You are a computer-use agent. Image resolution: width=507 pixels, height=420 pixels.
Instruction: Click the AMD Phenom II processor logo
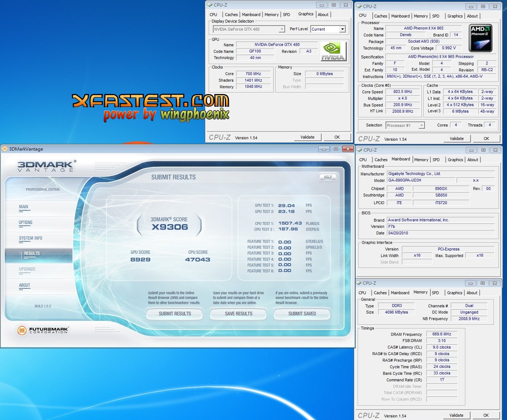tap(480, 38)
